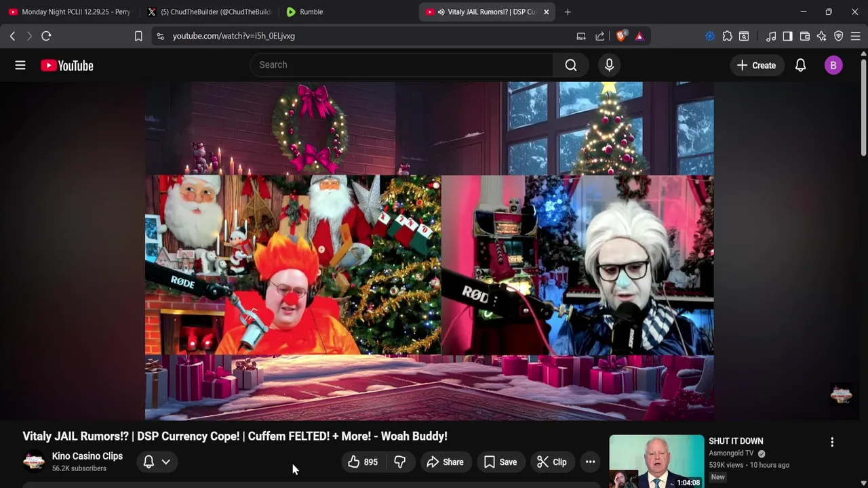Like the video with 895 likes
The image size is (868, 488).
pyautogui.click(x=364, y=462)
